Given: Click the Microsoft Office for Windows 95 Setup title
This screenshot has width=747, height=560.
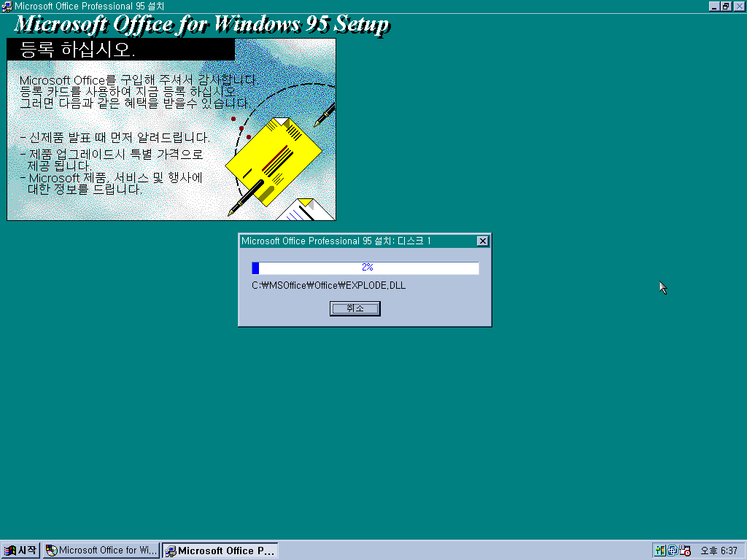Looking at the screenshot, I should pyautogui.click(x=202, y=25).
